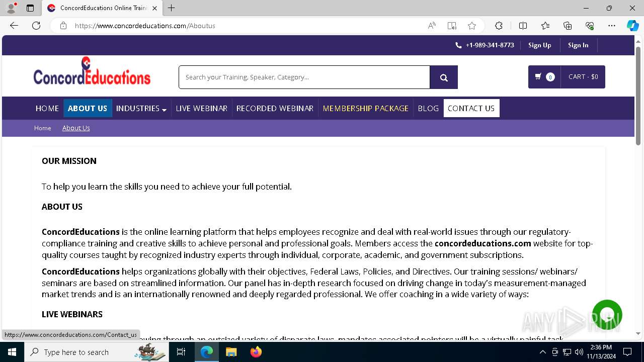Open File Explorer from the taskbar
Viewport: 644px width, 362px height.
tap(231, 352)
